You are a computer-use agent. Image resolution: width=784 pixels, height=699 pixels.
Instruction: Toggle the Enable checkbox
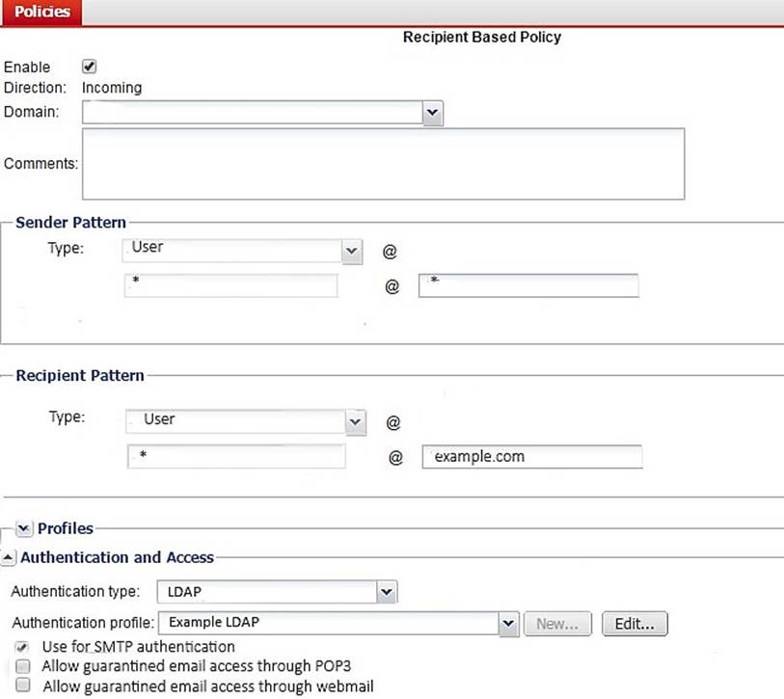coord(90,67)
